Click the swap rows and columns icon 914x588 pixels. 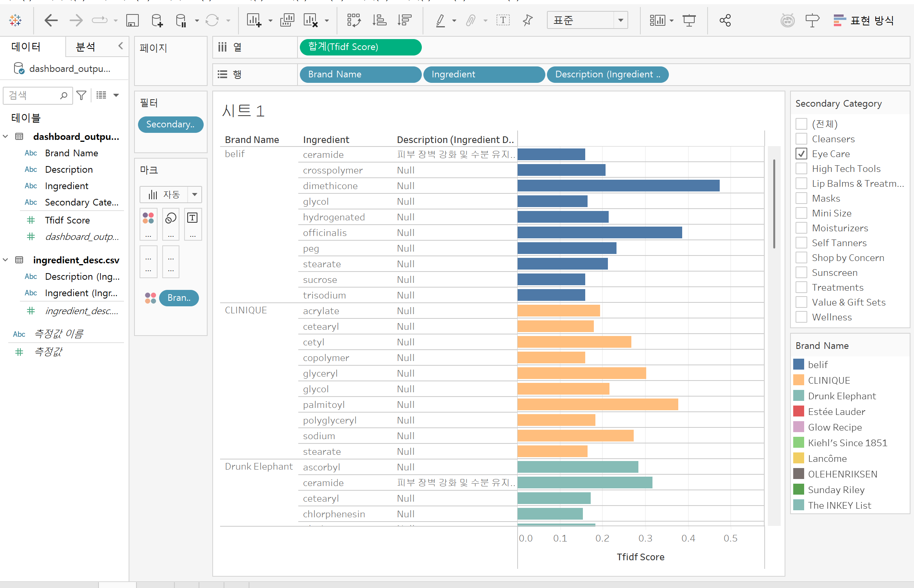[354, 20]
